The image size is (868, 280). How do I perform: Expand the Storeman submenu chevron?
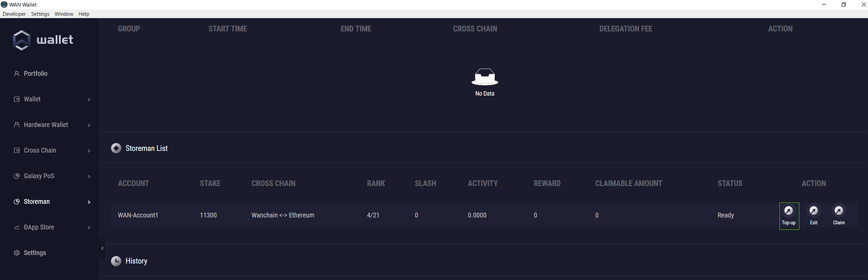click(89, 202)
